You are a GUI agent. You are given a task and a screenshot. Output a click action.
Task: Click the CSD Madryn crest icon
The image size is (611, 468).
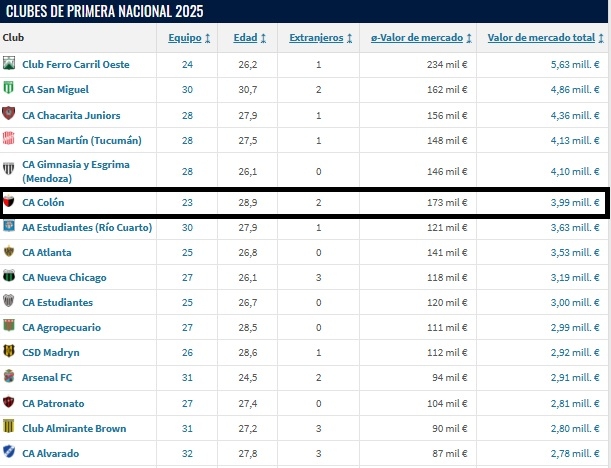(9, 352)
